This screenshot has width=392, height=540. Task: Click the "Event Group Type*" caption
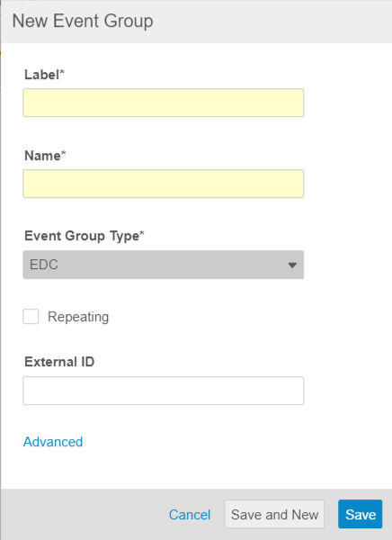tap(85, 236)
